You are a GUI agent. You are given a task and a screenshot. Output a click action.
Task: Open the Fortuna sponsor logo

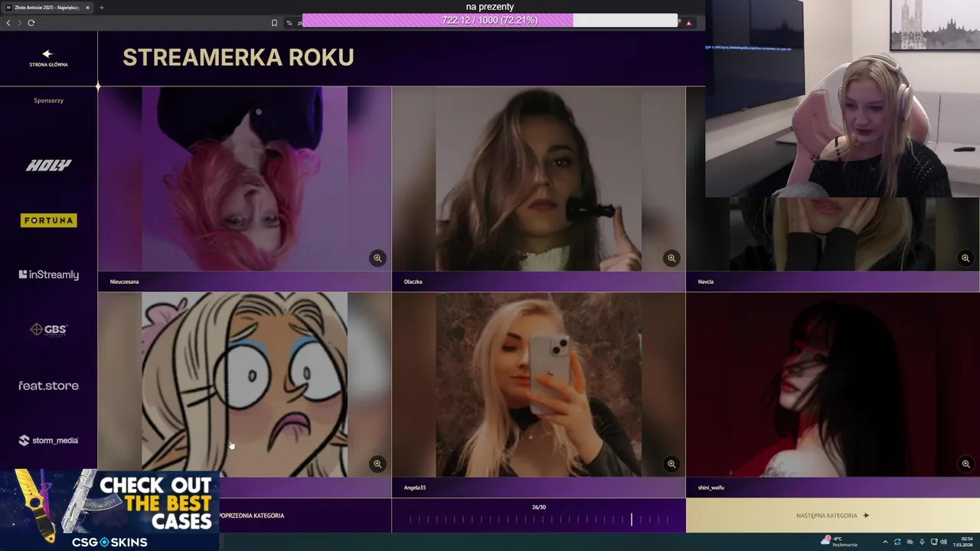pyautogui.click(x=48, y=220)
